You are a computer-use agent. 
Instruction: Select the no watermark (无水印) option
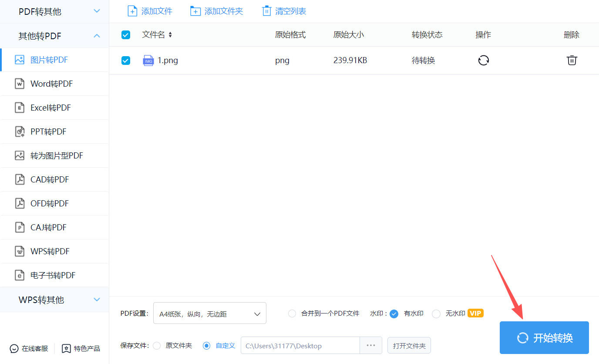(x=436, y=313)
